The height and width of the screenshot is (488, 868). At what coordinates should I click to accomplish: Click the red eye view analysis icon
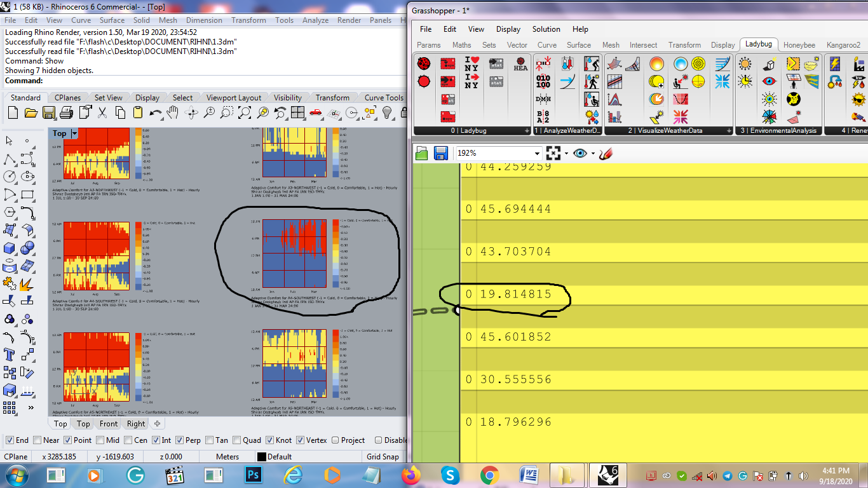770,81
